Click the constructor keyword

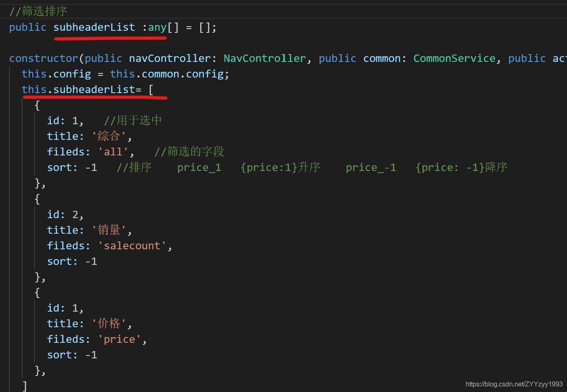point(43,58)
